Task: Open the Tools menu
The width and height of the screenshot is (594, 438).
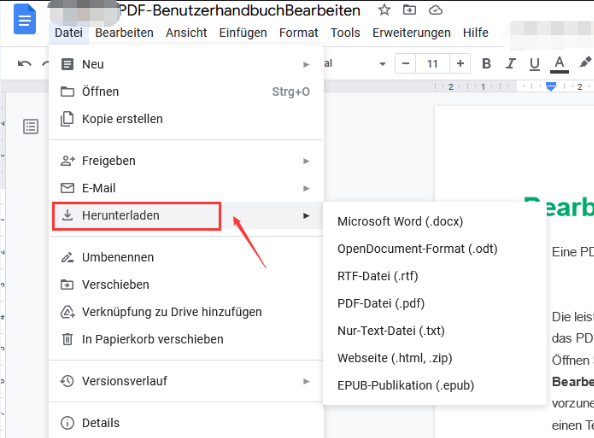Action: 345,33
